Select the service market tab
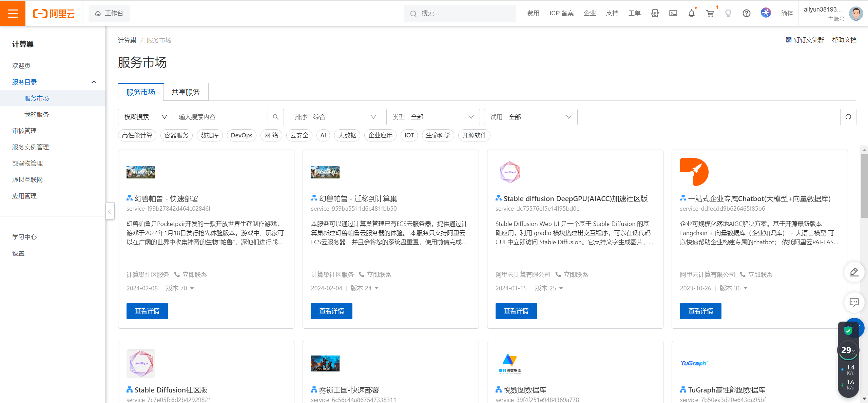 [x=141, y=92]
